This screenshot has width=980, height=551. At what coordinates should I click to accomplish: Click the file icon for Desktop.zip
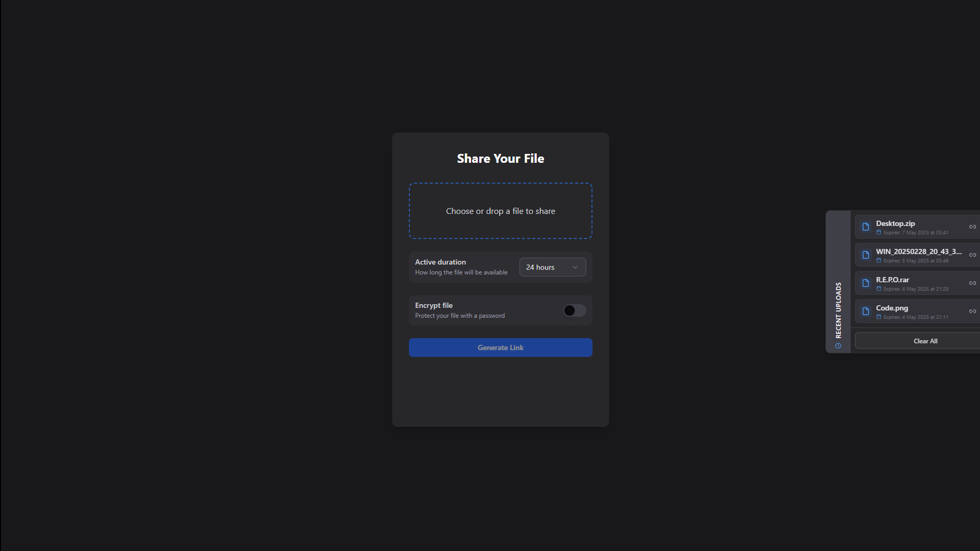865,227
